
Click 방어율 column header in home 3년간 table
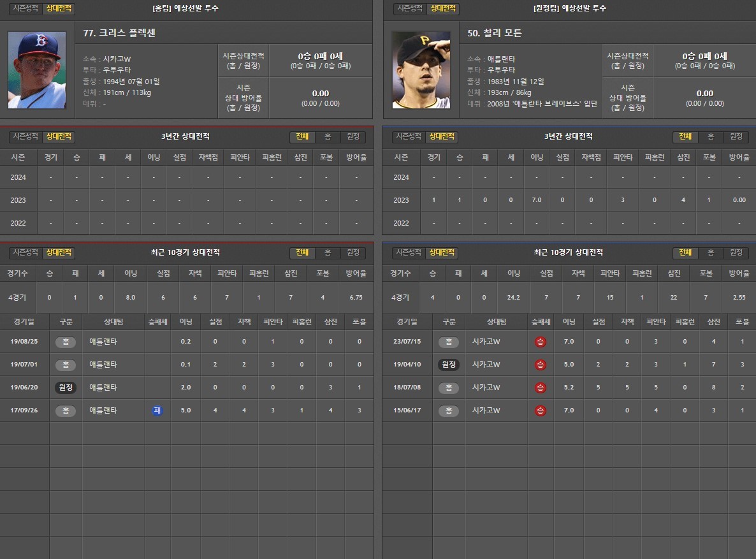pyautogui.click(x=356, y=157)
